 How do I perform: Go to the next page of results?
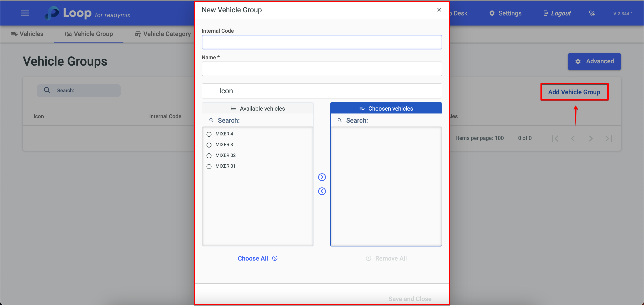(x=591, y=138)
